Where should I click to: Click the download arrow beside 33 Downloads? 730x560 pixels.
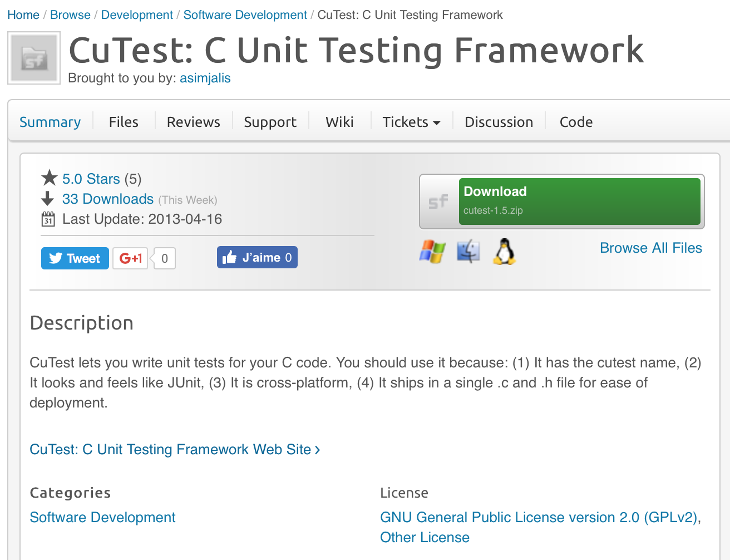click(x=49, y=198)
